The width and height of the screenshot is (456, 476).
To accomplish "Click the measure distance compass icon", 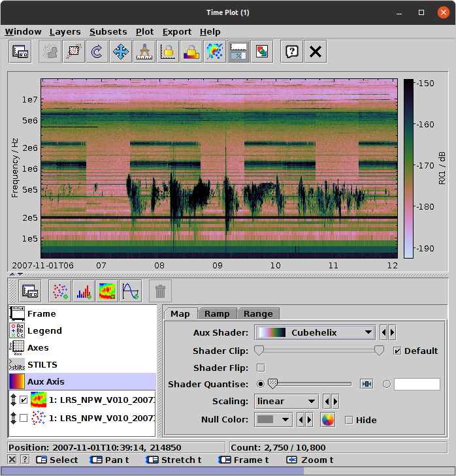I will tap(144, 52).
